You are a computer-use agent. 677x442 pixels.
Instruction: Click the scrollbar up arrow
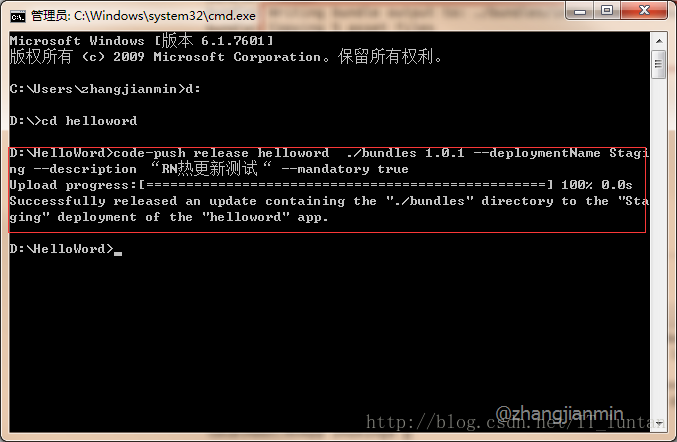tap(659, 41)
